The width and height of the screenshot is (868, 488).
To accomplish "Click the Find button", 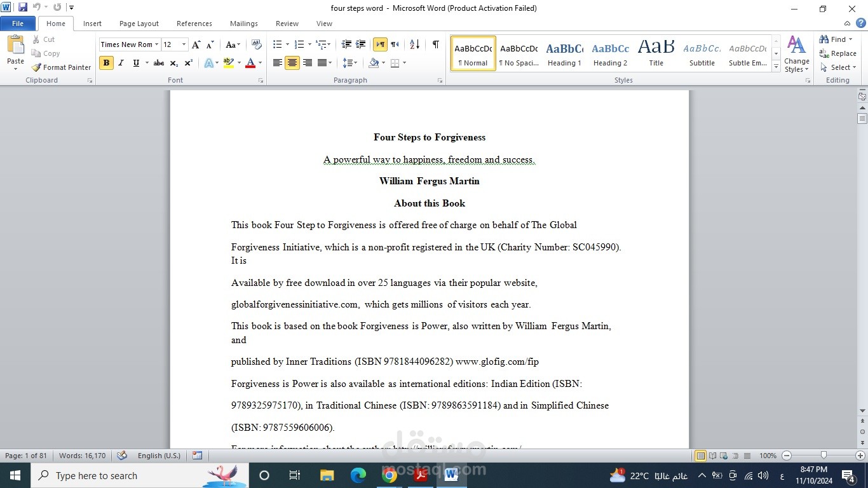I will pyautogui.click(x=836, y=39).
